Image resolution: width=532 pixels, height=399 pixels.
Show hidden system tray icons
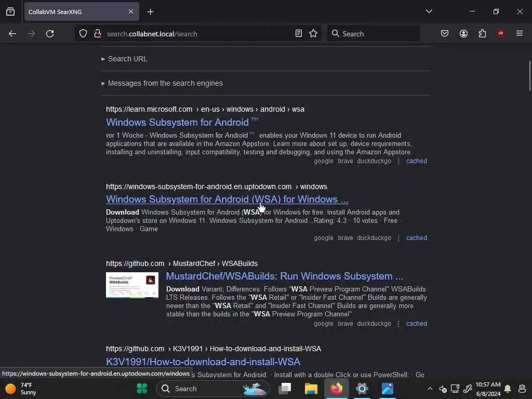click(x=430, y=389)
